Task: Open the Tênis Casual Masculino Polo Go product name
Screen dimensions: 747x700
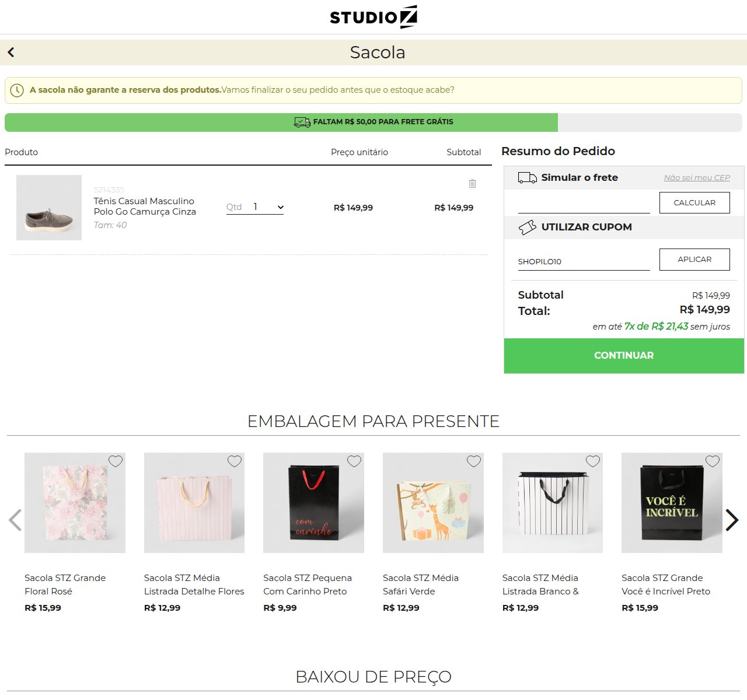Action: 145,206
